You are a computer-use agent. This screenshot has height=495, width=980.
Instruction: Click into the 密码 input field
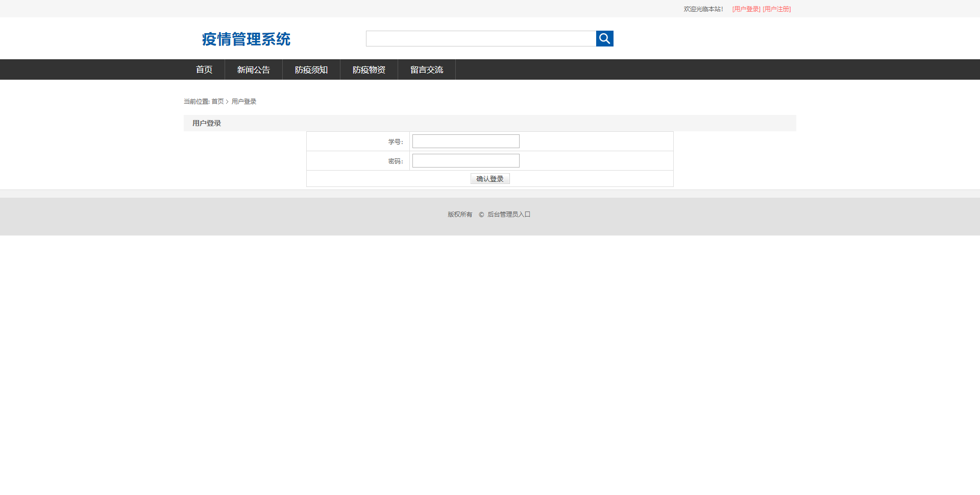tap(466, 161)
